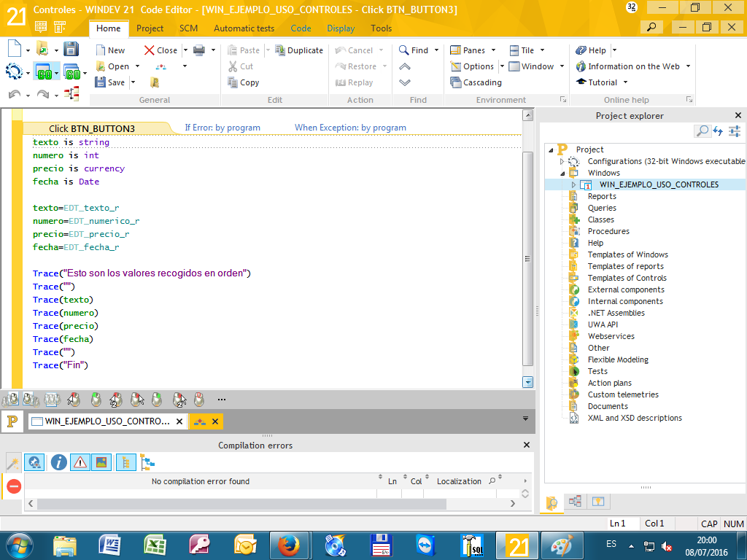Open the Project ribbon tab

coord(150,28)
